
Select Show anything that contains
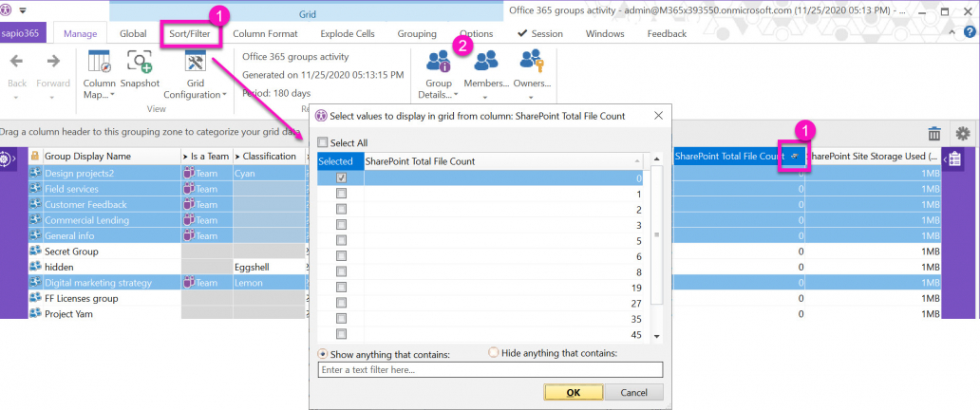coord(322,354)
